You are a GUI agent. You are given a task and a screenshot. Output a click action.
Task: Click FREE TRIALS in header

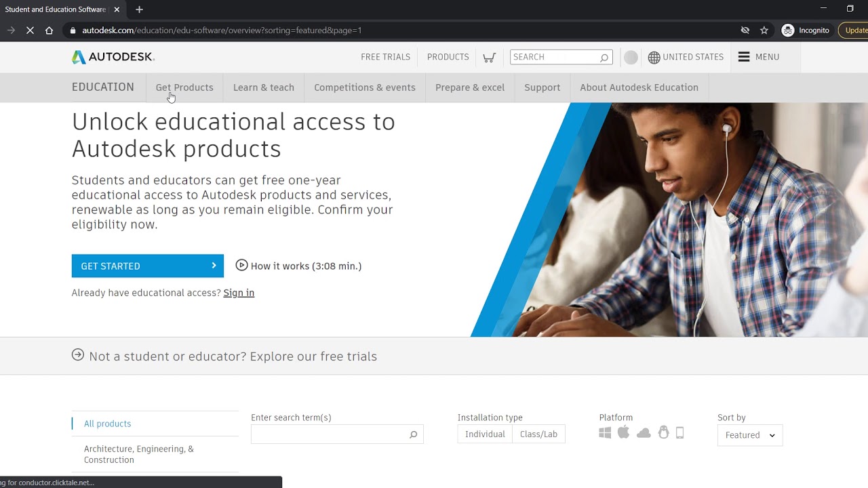click(385, 57)
